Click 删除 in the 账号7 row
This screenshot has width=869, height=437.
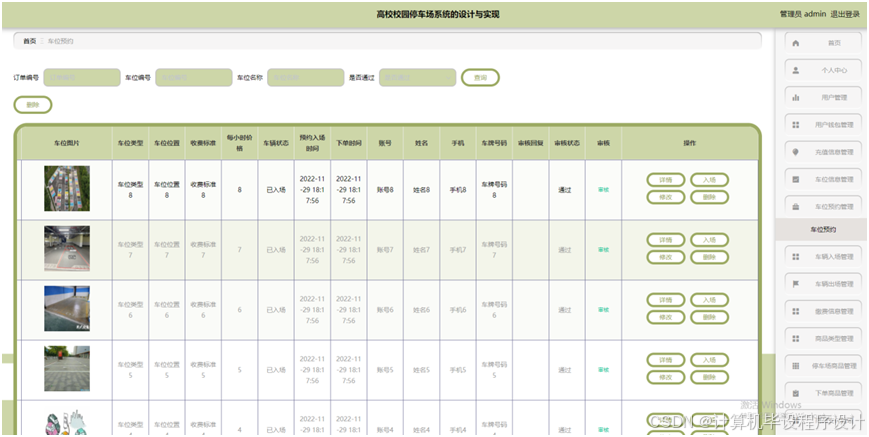coord(709,257)
